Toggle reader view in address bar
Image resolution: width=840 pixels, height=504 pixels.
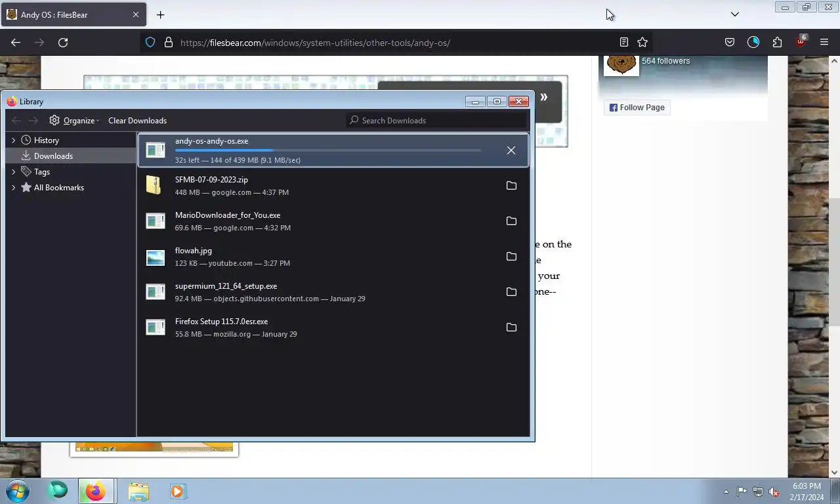pos(624,43)
